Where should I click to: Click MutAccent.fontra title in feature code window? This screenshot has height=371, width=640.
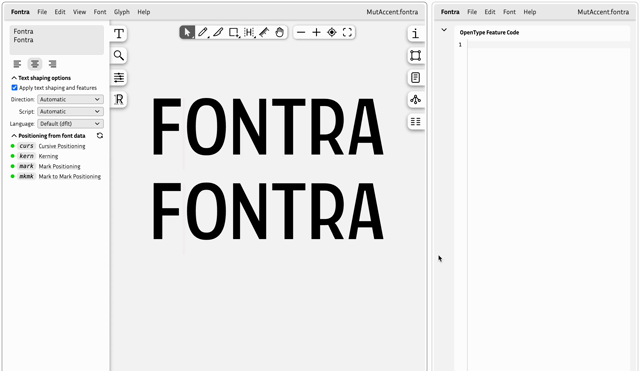[603, 12]
